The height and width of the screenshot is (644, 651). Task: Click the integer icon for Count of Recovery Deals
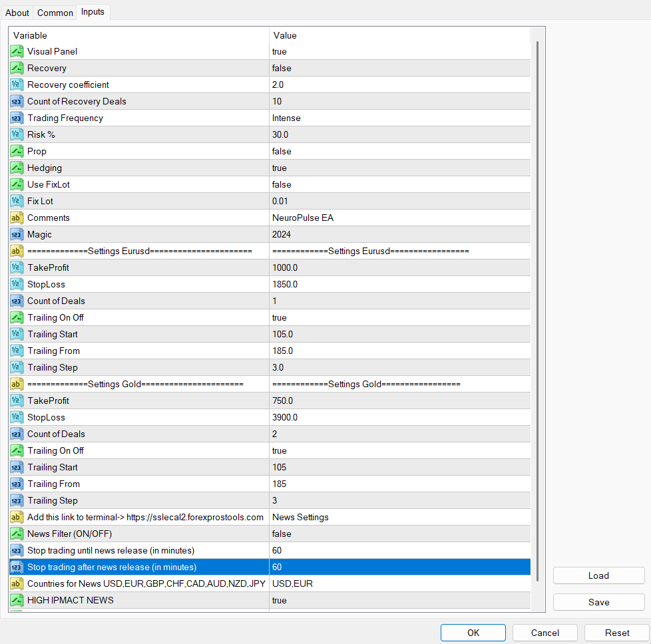[x=17, y=101]
